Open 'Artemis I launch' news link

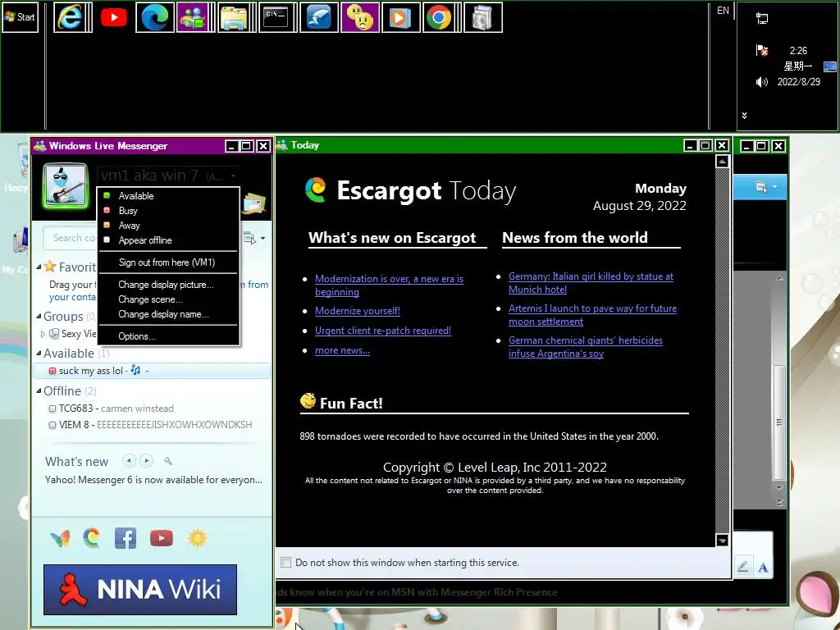point(592,315)
